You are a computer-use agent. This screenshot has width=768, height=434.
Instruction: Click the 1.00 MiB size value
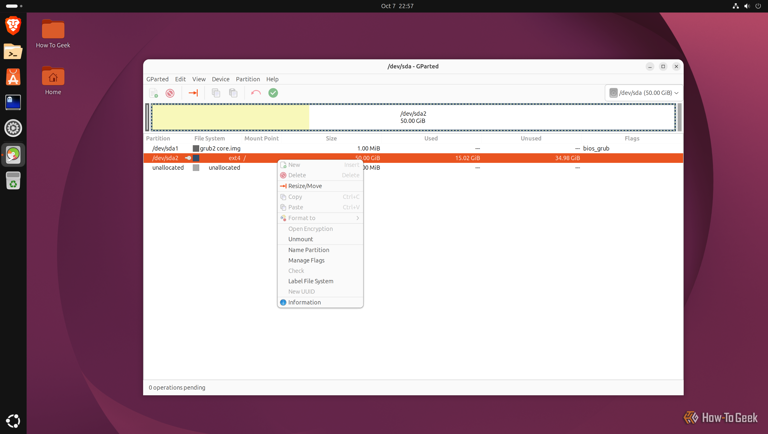[x=368, y=148]
